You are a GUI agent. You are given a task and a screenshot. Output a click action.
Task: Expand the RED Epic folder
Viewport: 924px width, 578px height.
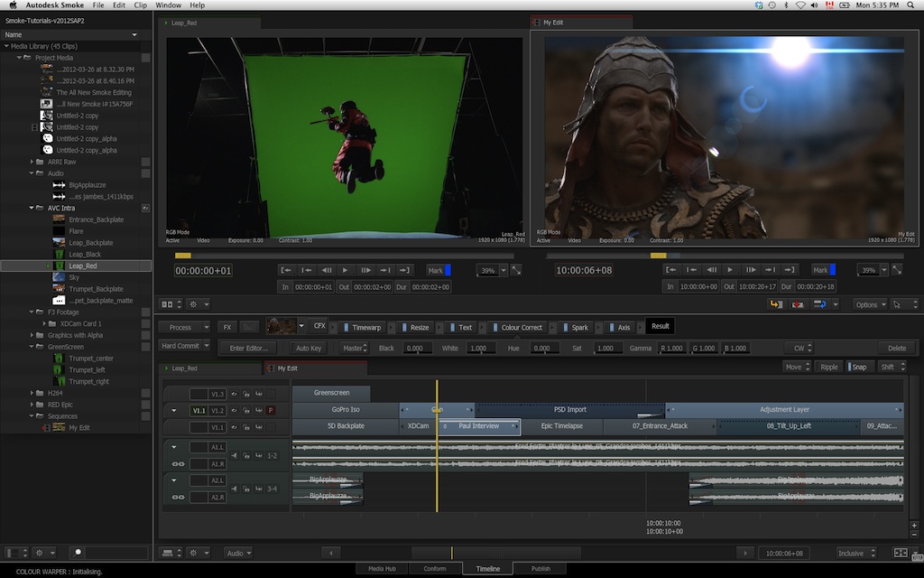pos(32,405)
